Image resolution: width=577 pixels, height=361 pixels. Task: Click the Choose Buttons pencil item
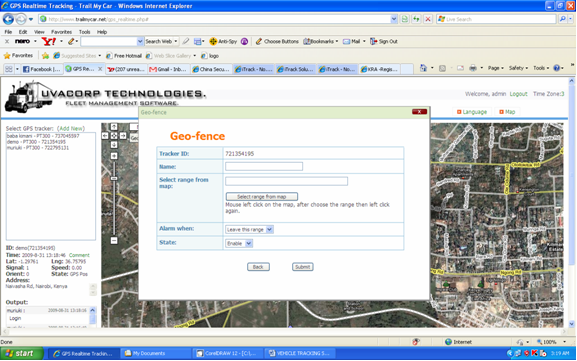click(277, 41)
